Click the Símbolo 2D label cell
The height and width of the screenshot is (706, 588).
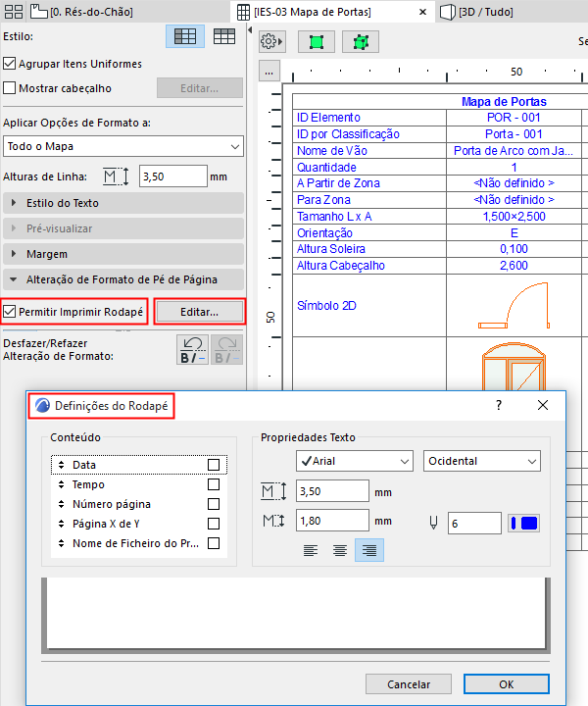(x=369, y=305)
